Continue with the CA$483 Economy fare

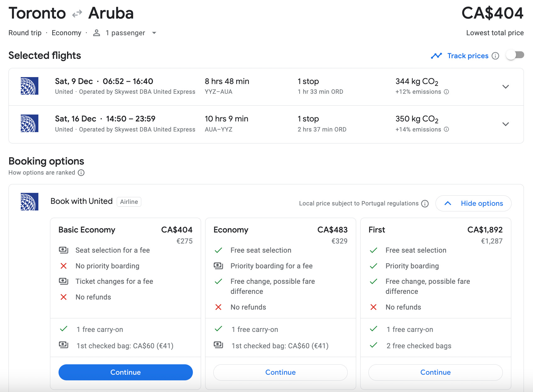(x=280, y=372)
